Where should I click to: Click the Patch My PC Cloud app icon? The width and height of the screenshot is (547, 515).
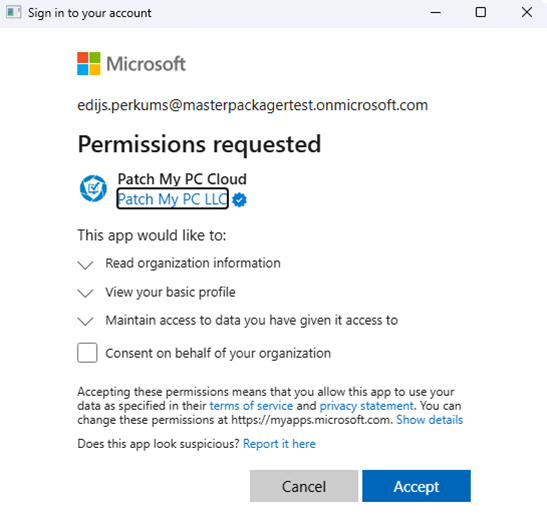tap(93, 188)
